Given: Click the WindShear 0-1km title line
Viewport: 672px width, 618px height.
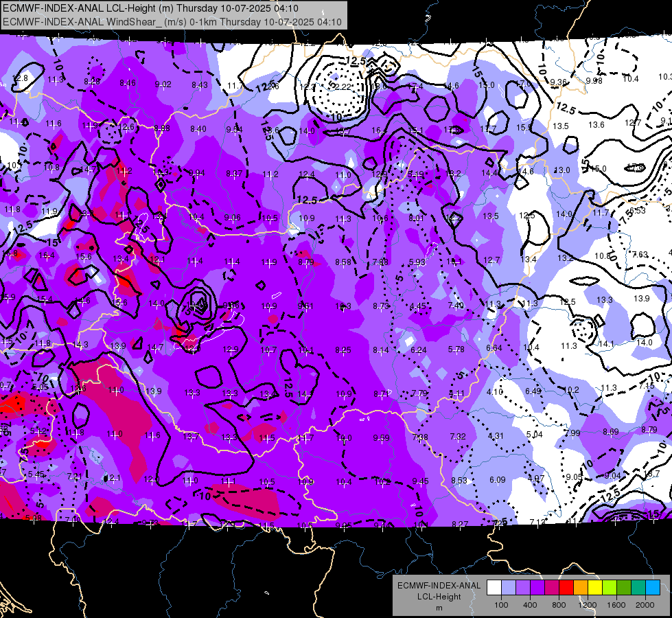Looking at the screenshot, I should coord(172,22).
